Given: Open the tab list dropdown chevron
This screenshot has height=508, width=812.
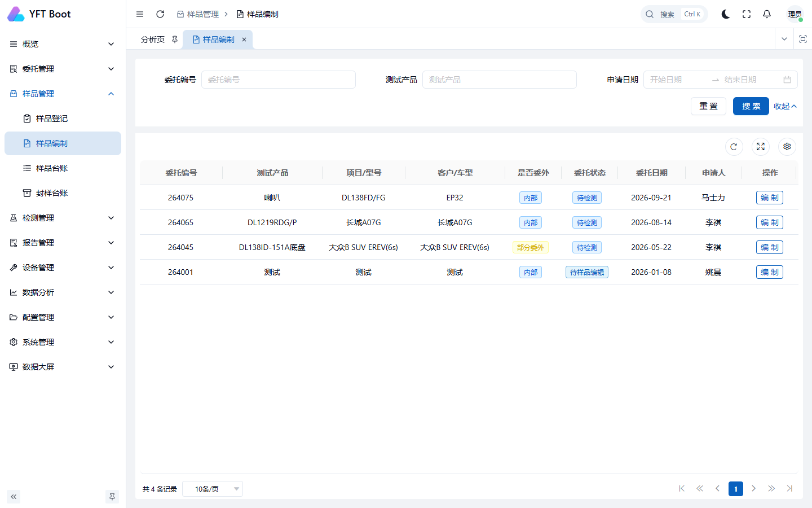Looking at the screenshot, I should pos(784,39).
